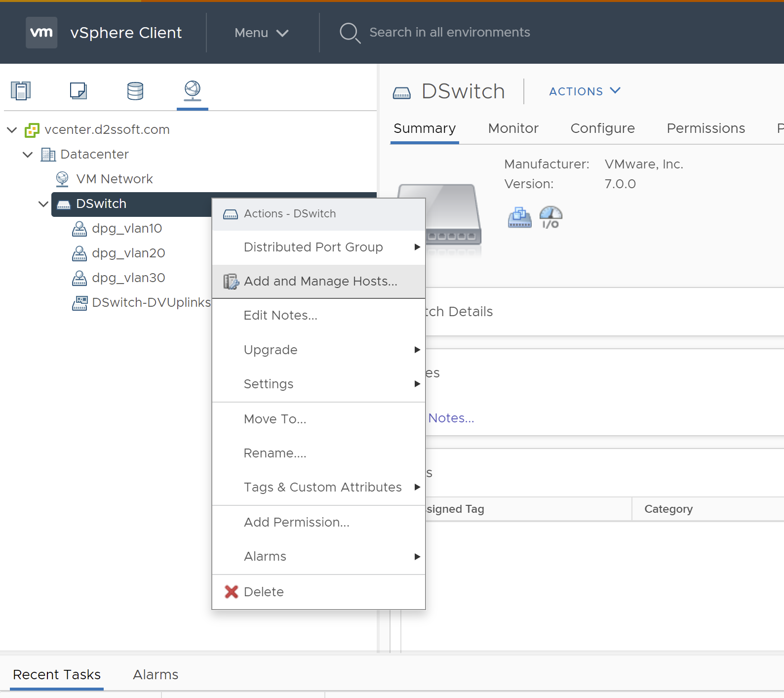
Task: Click the Search in all environments field
Action: [449, 33]
